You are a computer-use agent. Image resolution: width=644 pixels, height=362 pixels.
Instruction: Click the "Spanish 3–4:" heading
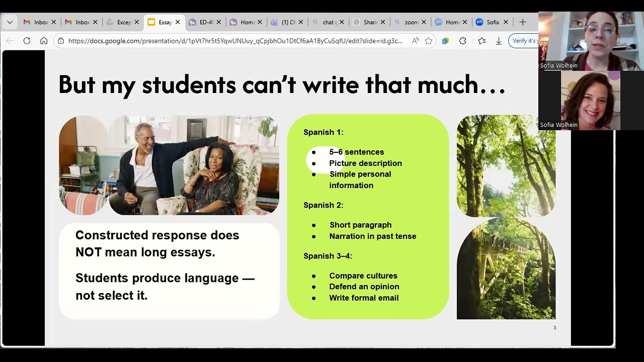point(328,256)
